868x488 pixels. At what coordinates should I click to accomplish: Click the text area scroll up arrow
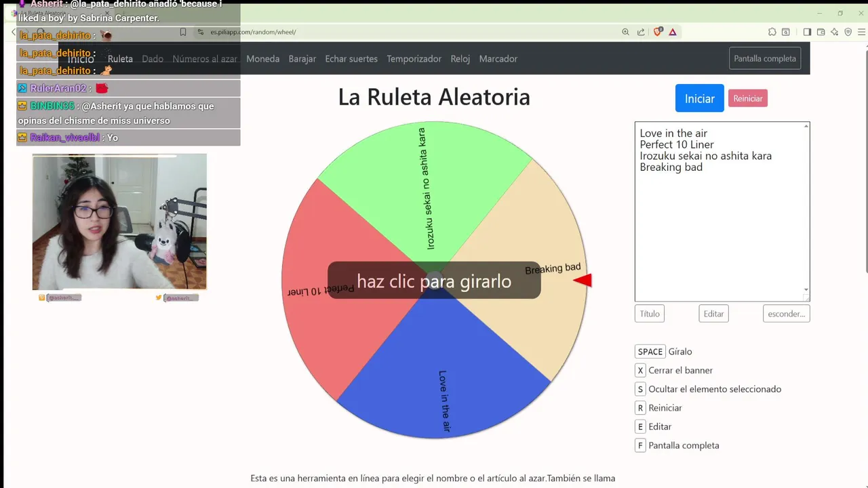(806, 126)
